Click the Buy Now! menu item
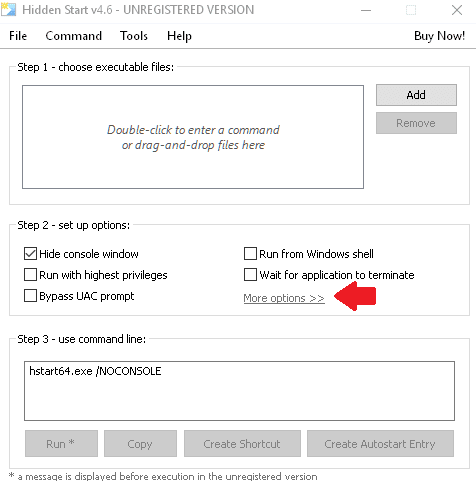Image resolution: width=476 pixels, height=481 pixels. pos(439,36)
